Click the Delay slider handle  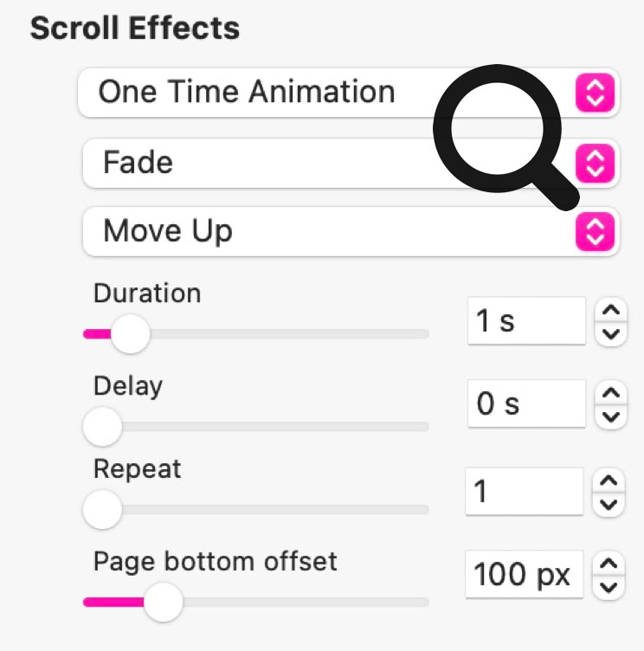point(102,426)
